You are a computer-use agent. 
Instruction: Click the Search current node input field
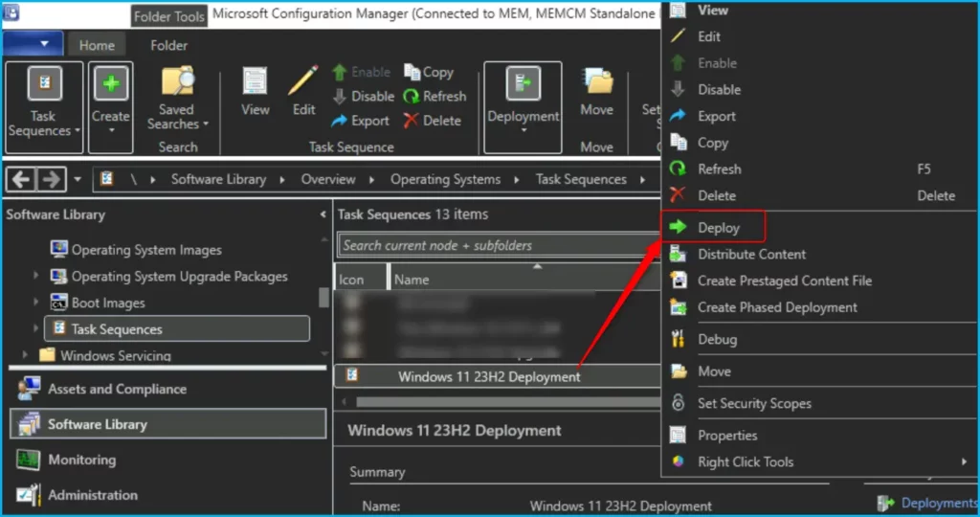pyautogui.click(x=499, y=245)
